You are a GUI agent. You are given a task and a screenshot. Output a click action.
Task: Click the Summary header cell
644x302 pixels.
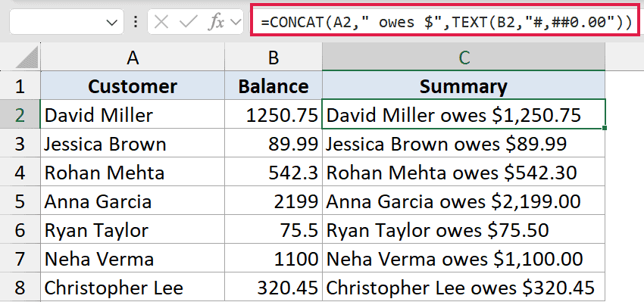tap(464, 86)
